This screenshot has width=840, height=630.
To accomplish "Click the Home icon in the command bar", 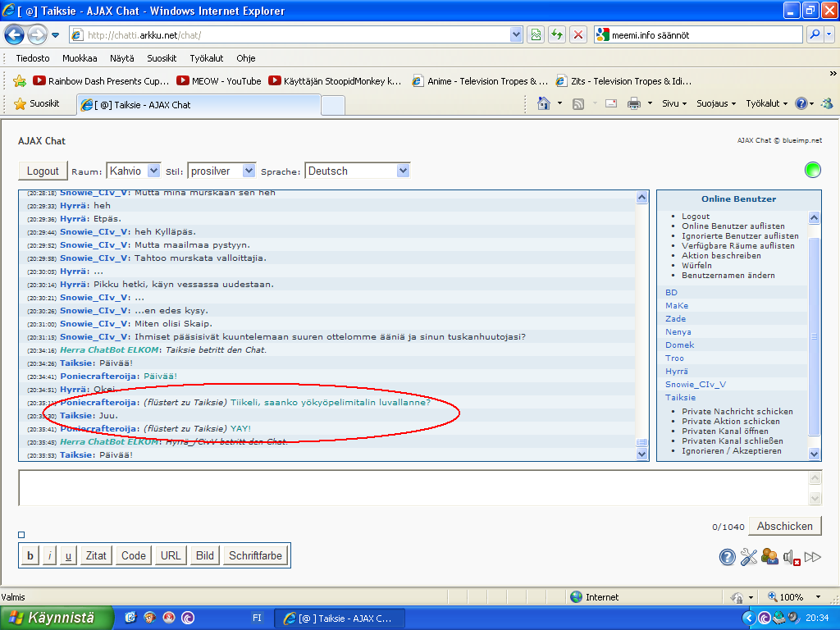I will [544, 103].
